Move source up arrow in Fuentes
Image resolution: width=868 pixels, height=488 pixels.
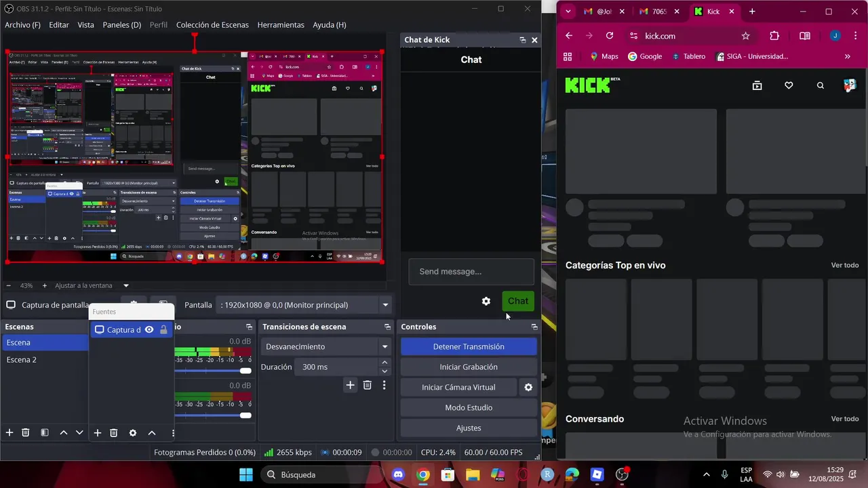[152, 432]
